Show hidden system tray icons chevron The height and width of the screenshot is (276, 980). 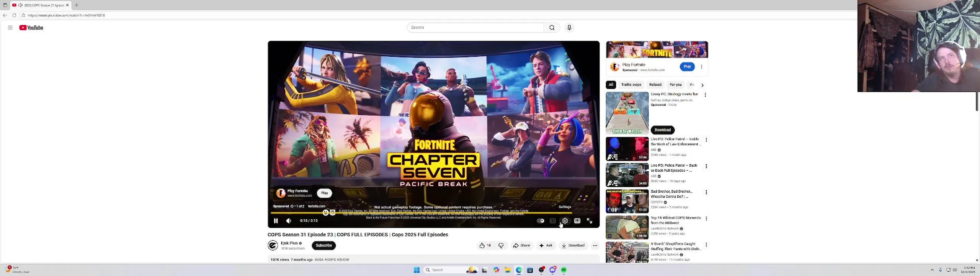pos(932,270)
